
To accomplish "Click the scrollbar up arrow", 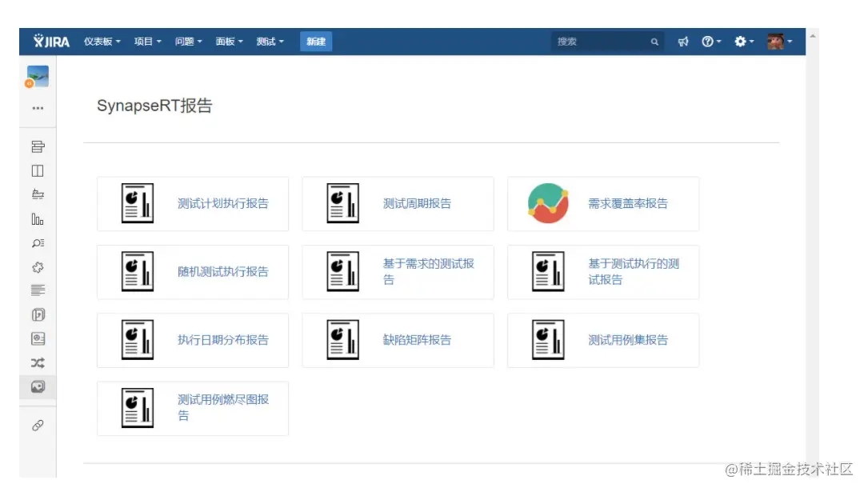I will (812, 36).
